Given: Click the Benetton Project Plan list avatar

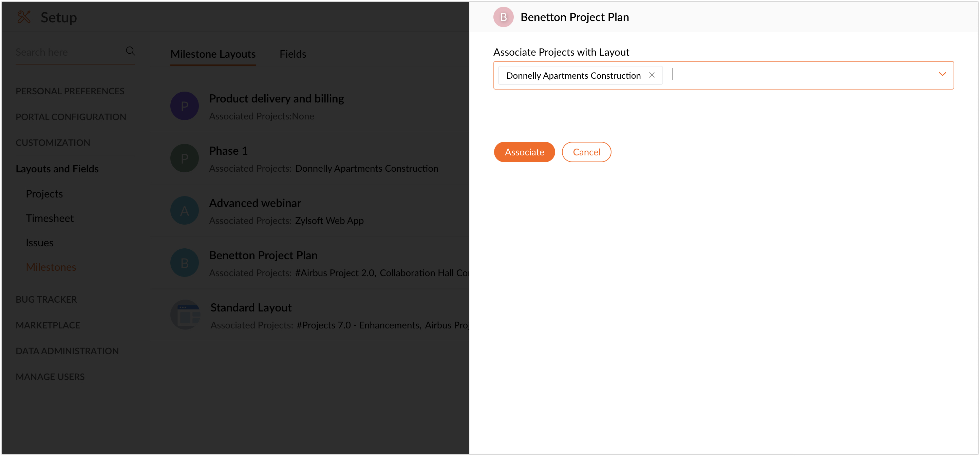Looking at the screenshot, I should tap(185, 263).
